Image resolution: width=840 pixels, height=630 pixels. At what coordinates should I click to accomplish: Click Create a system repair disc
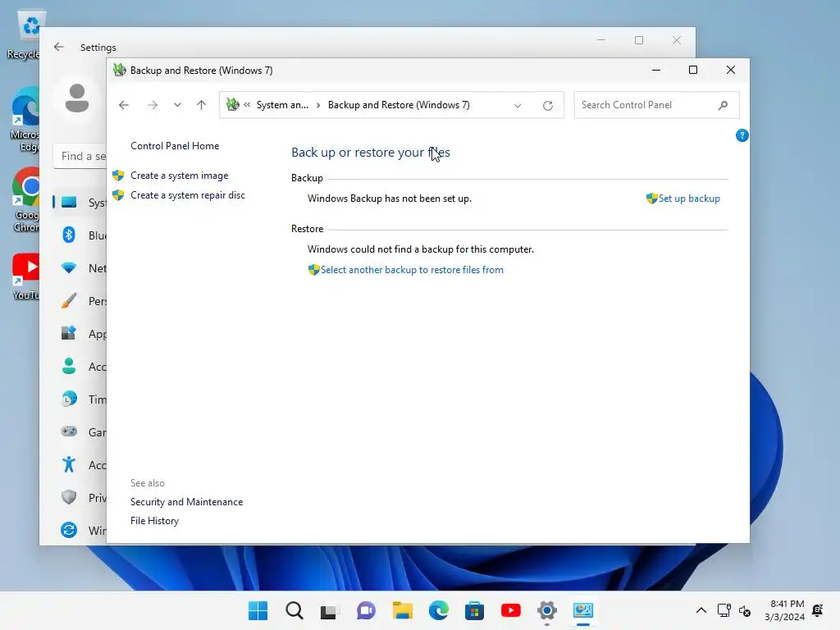point(188,195)
